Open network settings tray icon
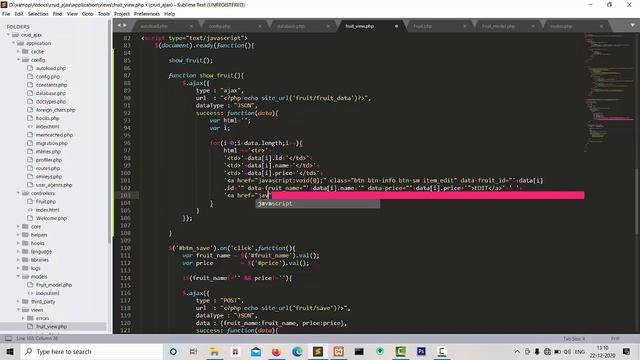The height and width of the screenshot is (360, 640). (x=547, y=351)
